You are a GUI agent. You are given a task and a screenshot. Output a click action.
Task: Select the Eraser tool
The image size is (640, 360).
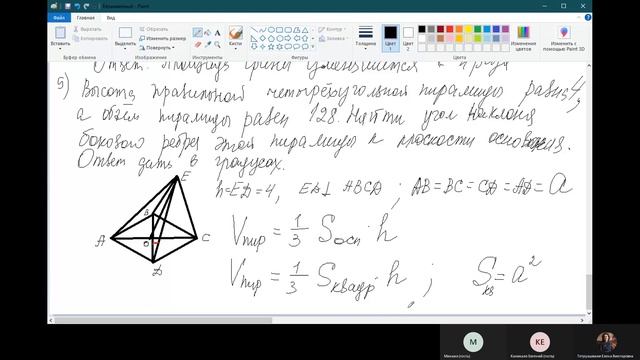coord(198,44)
